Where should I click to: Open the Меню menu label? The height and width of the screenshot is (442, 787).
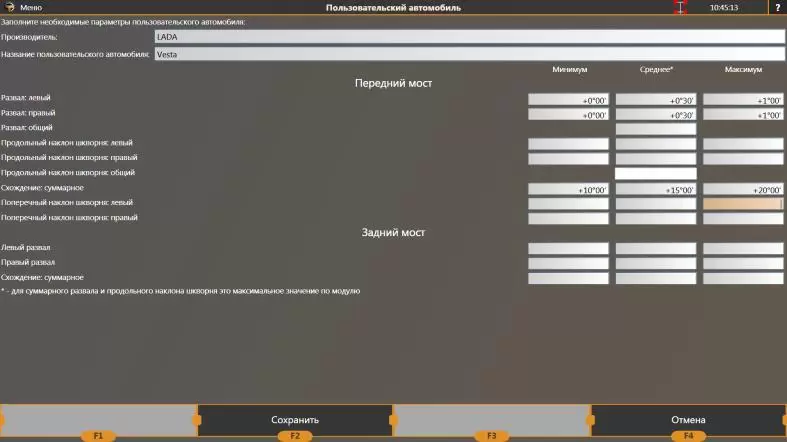coord(31,8)
